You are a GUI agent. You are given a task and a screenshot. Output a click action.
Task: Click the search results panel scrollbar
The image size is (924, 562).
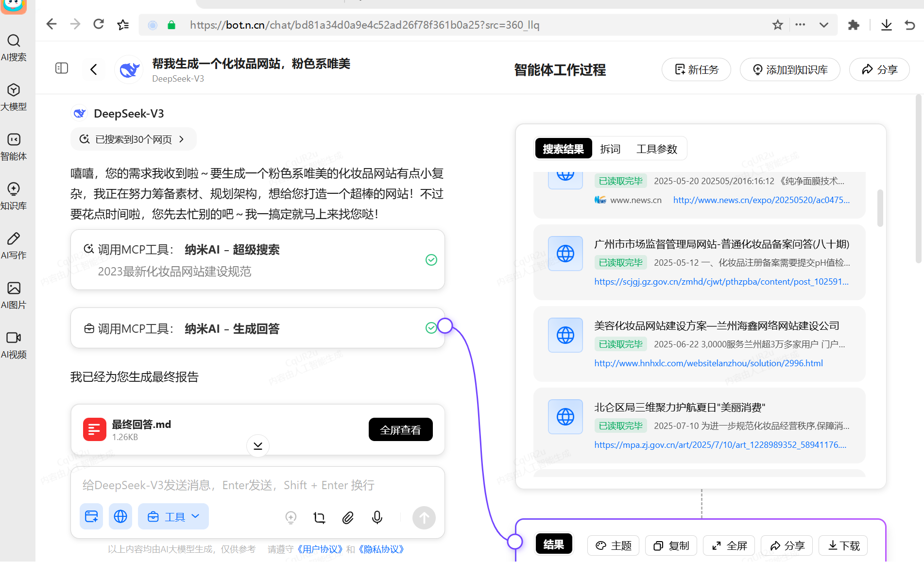coord(880,208)
